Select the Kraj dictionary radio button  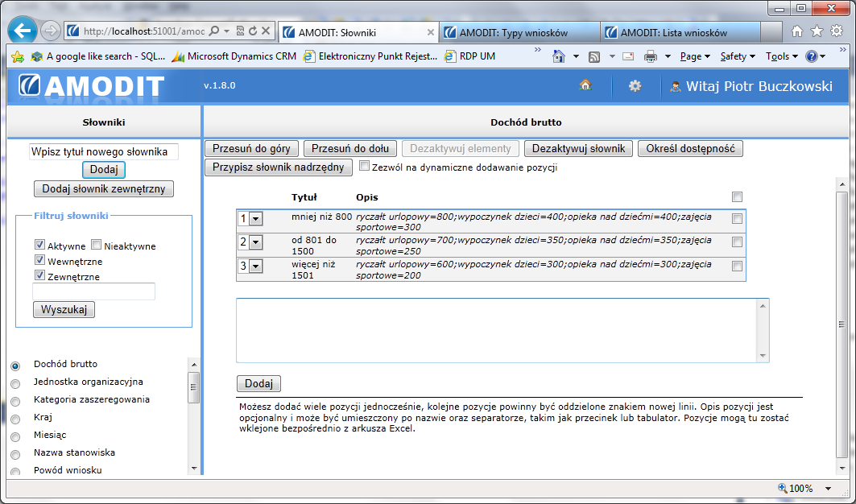coord(14,419)
